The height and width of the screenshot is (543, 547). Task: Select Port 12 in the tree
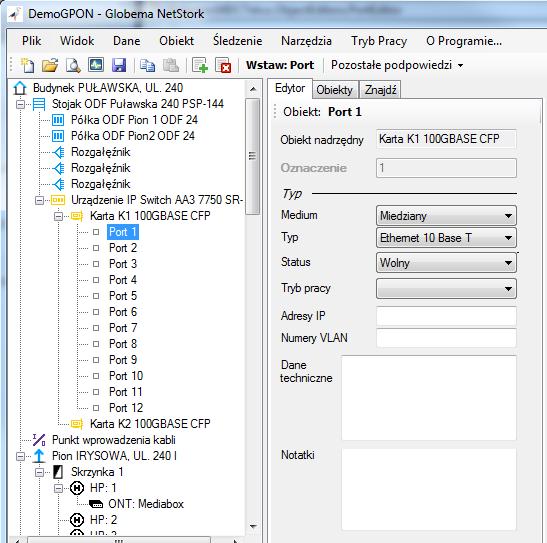(x=126, y=408)
